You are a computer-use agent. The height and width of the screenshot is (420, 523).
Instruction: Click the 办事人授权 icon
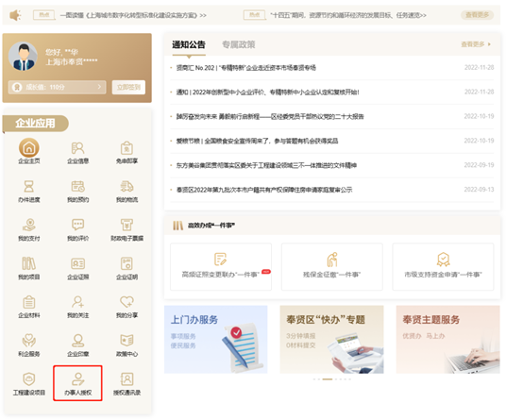tap(77, 379)
